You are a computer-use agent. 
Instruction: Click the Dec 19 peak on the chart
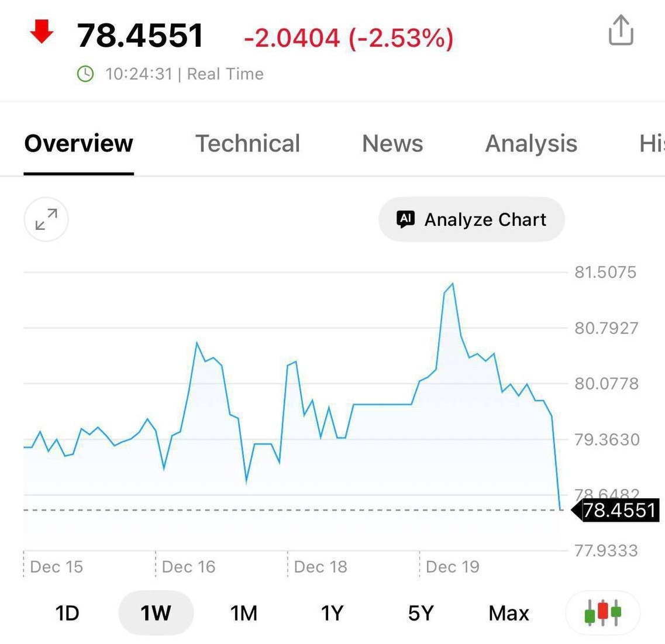pyautogui.click(x=452, y=285)
